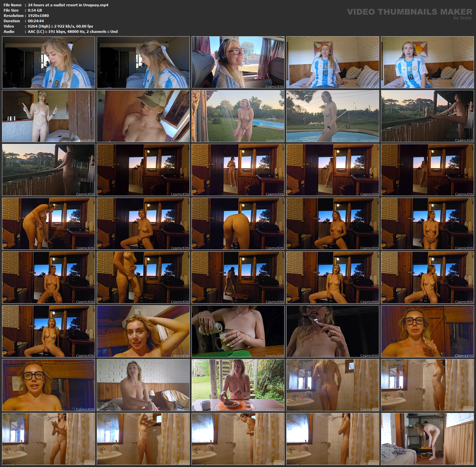The width and height of the screenshot is (476, 467).
Task: Open the leg stretch on balcony railing thumbnail
Action: 427,116
